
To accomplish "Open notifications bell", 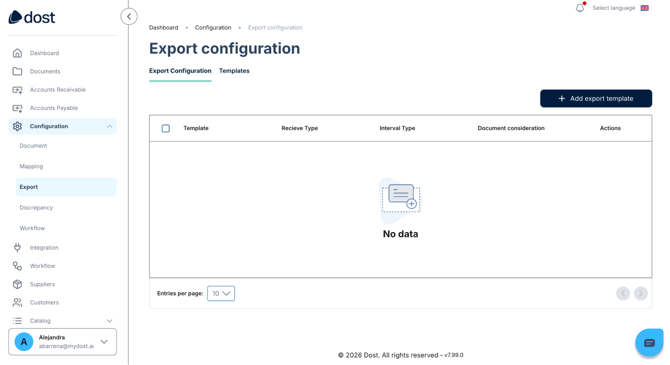I will (x=580, y=8).
